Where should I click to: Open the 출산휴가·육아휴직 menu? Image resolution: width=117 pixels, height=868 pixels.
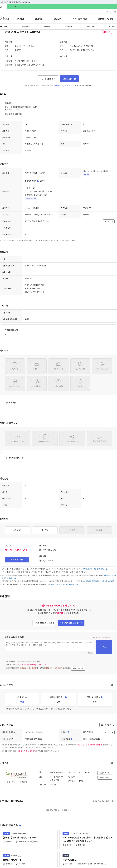click(x=107, y=19)
